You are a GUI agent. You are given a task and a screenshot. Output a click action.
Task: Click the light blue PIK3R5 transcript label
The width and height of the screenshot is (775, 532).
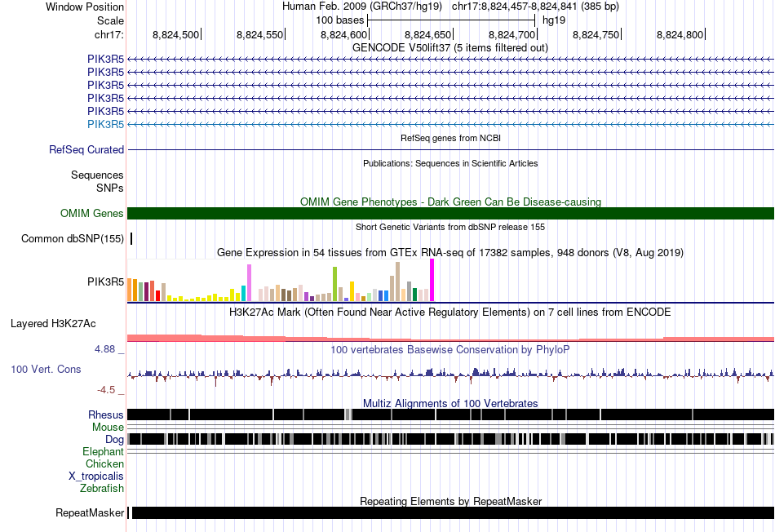[106, 124]
